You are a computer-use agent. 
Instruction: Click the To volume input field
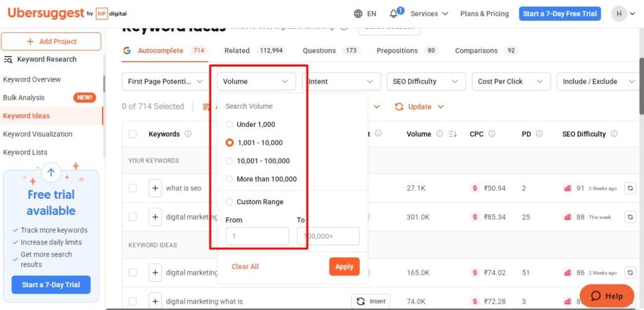328,236
